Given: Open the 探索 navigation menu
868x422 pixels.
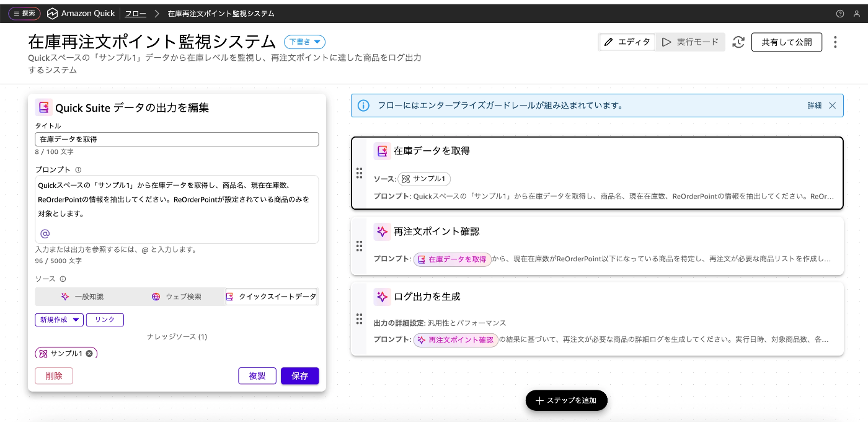Looking at the screenshot, I should coord(24,13).
